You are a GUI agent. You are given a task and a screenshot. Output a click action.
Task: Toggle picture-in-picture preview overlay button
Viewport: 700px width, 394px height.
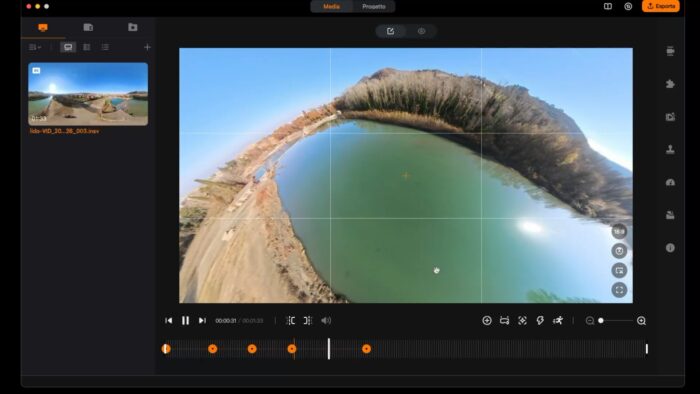[619, 270]
